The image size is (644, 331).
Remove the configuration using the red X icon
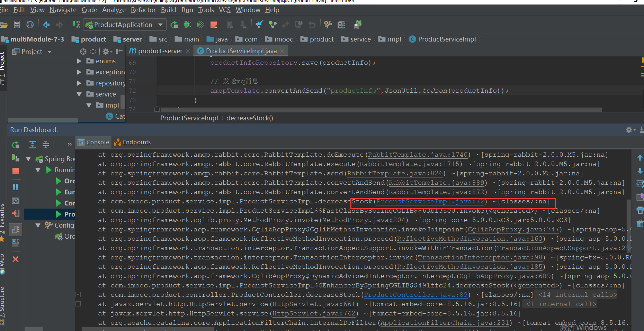click(16, 259)
